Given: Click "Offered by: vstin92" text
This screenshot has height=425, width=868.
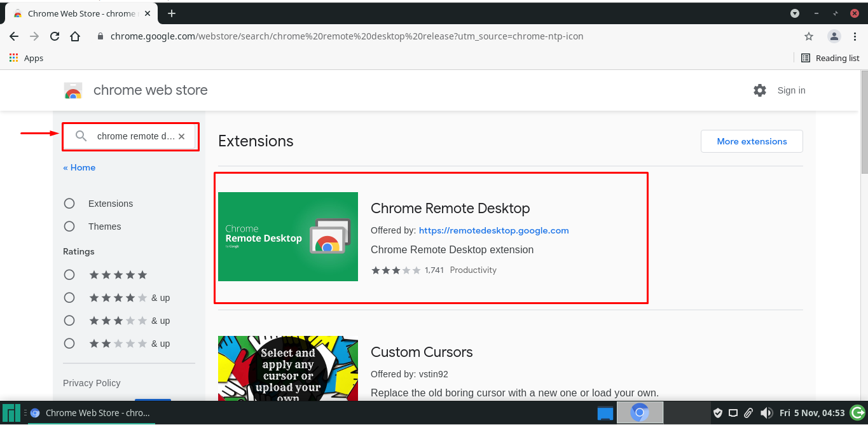Looking at the screenshot, I should pos(410,374).
